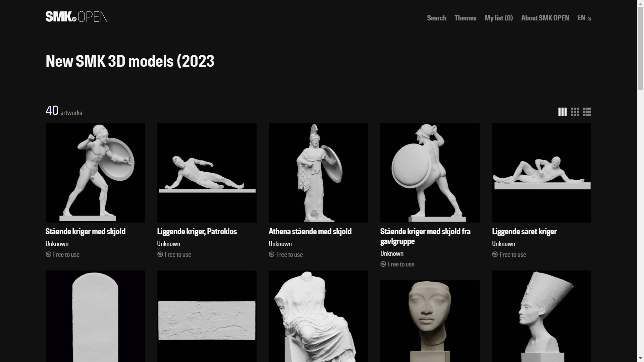Image resolution: width=644 pixels, height=362 pixels.
Task: Click Unknown artist under Stående kriger med skjold
Action: tap(57, 244)
